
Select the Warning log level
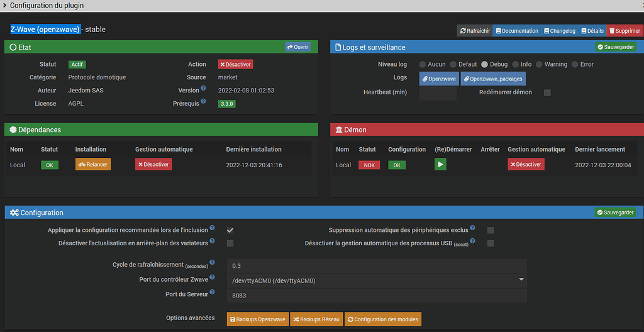(x=540, y=64)
